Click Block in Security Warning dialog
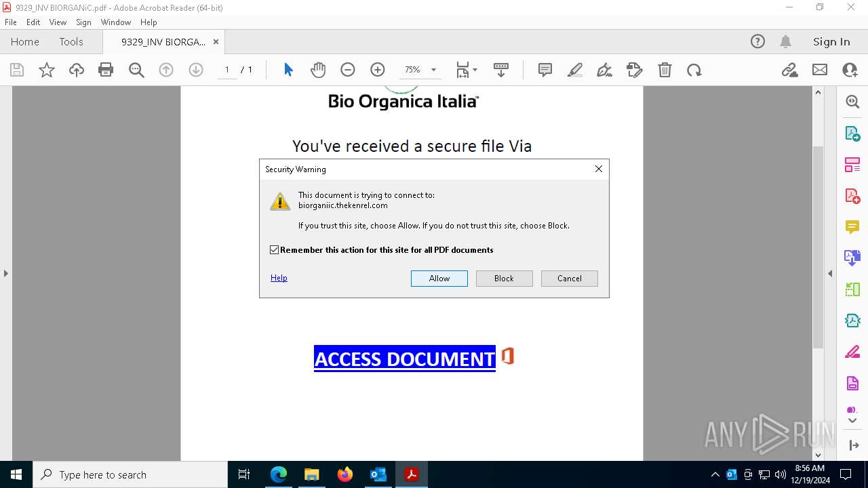Image resolution: width=868 pixels, height=488 pixels. 504,279
